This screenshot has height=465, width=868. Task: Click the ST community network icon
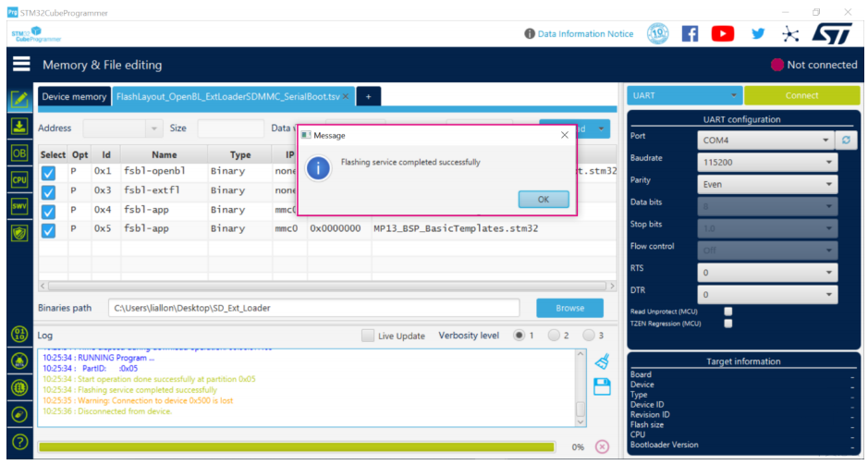pyautogui.click(x=790, y=34)
